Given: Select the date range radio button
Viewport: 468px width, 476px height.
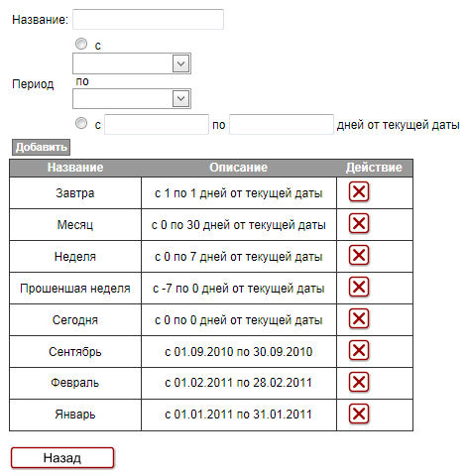Looking at the screenshot, I should pyautogui.click(x=81, y=44).
